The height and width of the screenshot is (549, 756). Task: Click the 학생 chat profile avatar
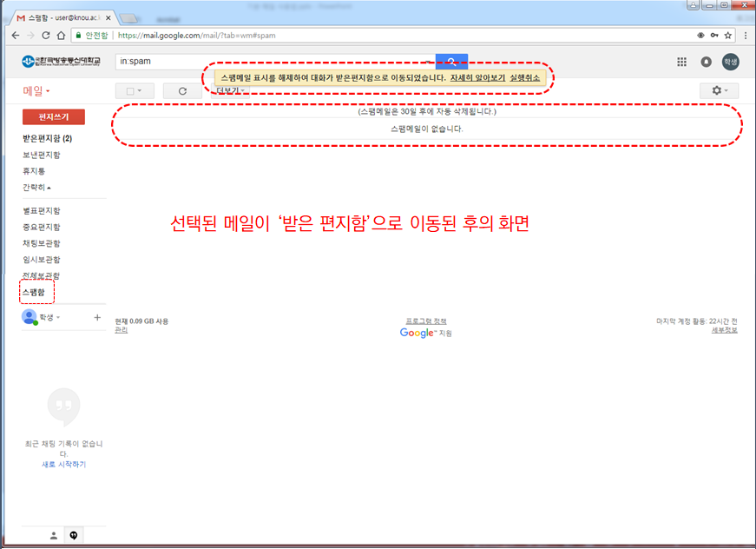tap(30, 317)
